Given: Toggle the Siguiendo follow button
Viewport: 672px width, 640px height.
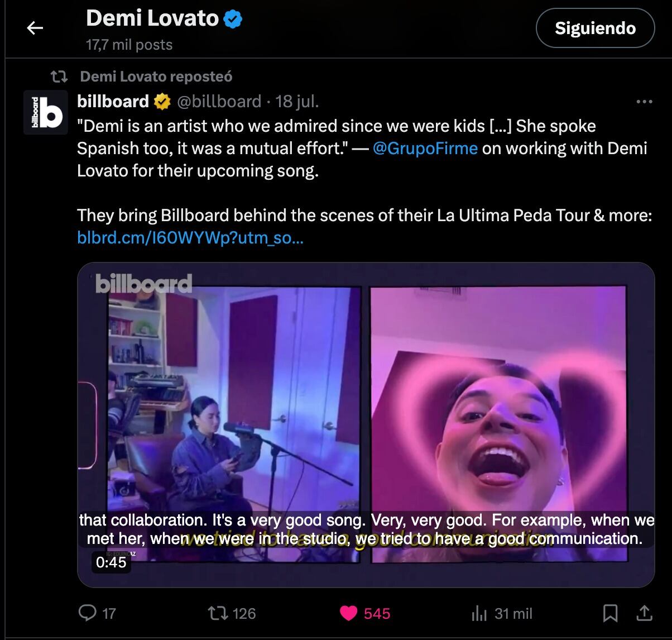Looking at the screenshot, I should [x=595, y=28].
